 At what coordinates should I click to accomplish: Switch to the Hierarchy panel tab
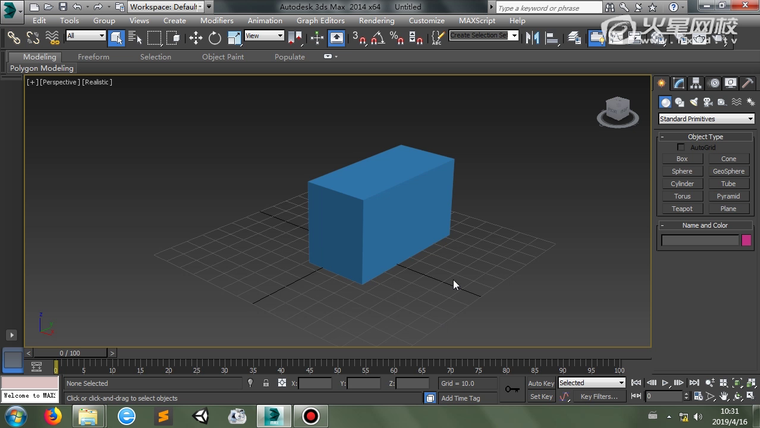(x=695, y=83)
